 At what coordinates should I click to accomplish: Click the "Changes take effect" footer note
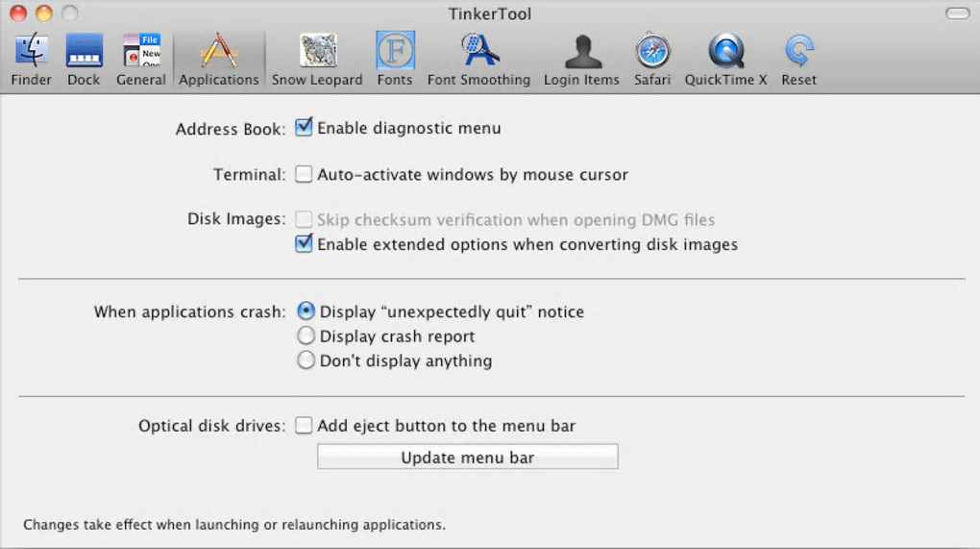(x=234, y=525)
